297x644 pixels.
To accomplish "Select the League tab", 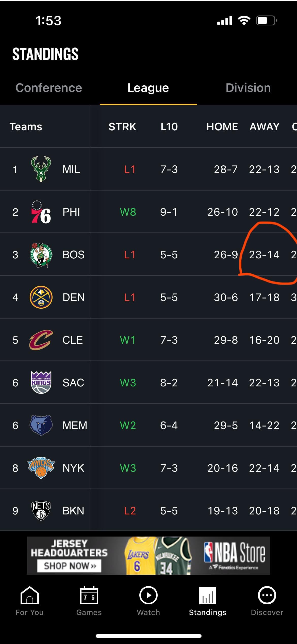I will click(x=148, y=88).
